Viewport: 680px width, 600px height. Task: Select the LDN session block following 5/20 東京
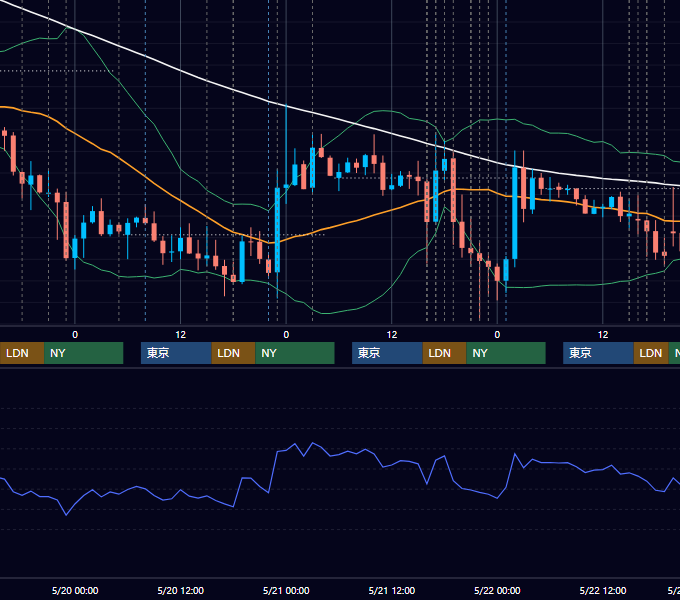coord(233,353)
